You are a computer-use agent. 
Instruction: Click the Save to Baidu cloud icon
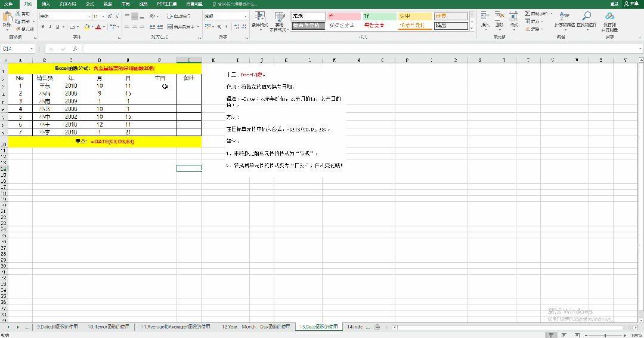(609, 17)
